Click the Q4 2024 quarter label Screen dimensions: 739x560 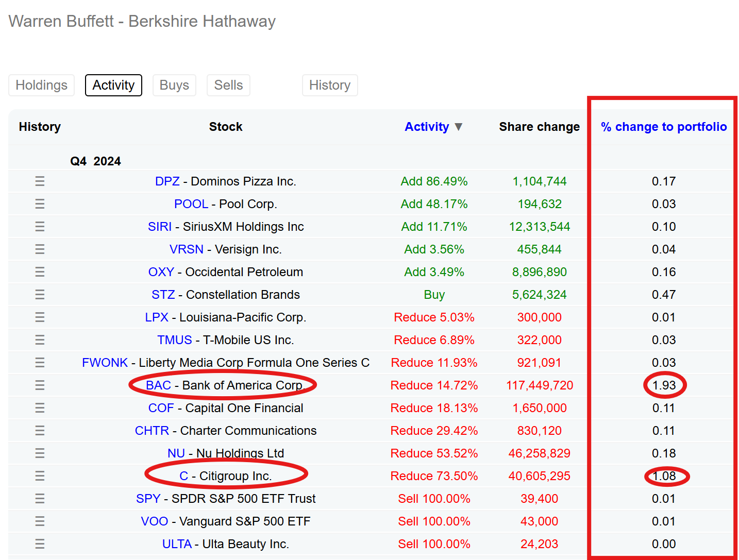(95, 161)
